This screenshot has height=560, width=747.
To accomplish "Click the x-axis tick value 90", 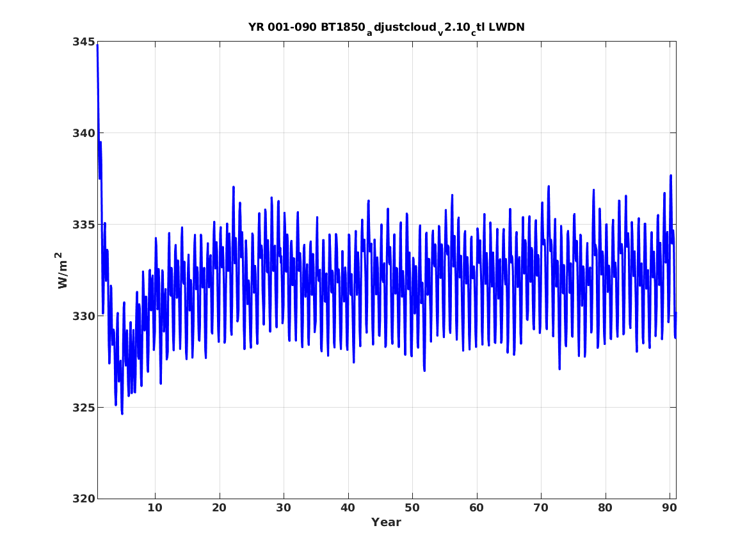I will tap(670, 508).
